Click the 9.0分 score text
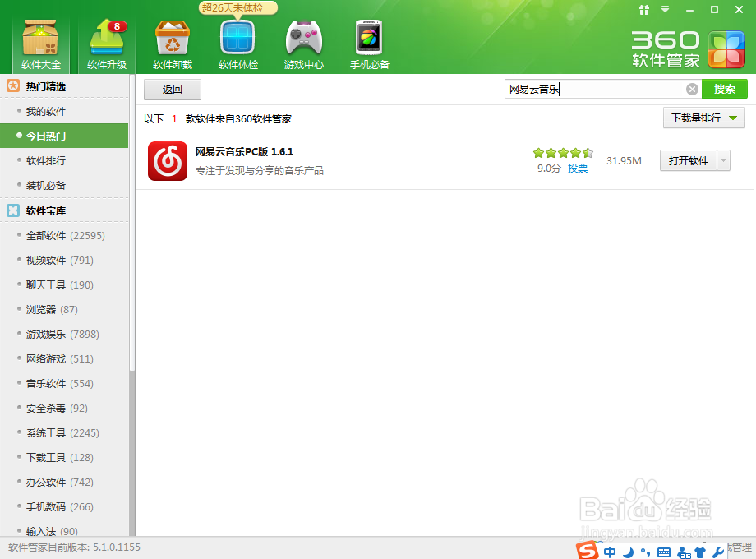 (549, 169)
